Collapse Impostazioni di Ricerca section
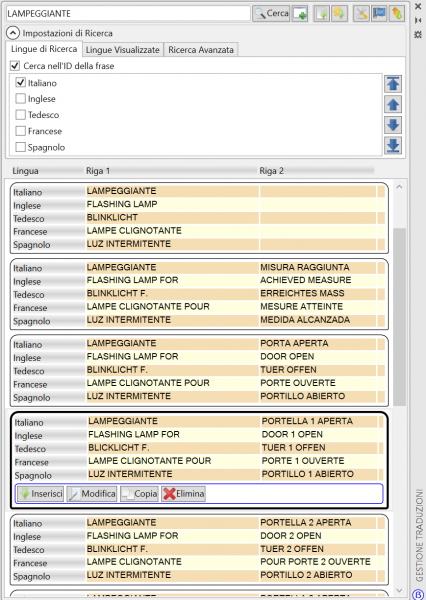Screen dimensions: 426x600 (x=13, y=33)
